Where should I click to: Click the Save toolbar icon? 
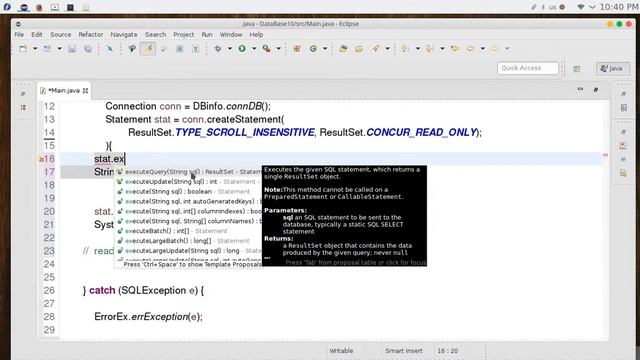[72, 49]
